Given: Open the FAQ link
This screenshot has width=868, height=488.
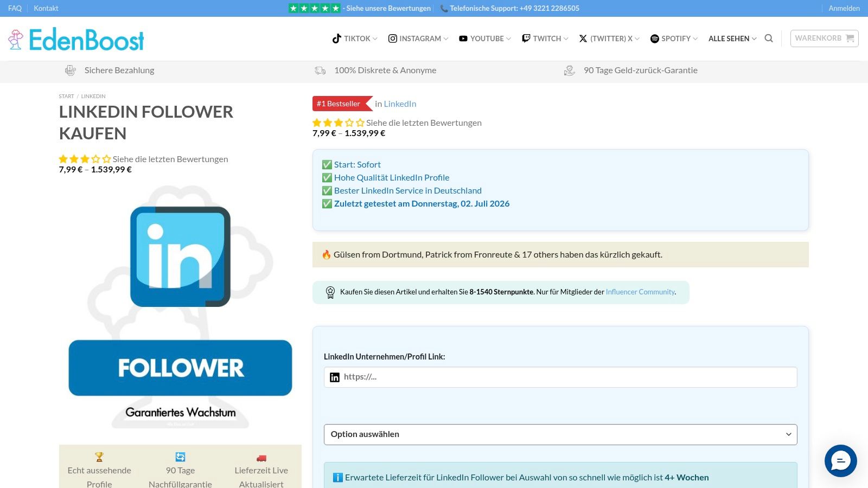Looking at the screenshot, I should click(15, 8).
